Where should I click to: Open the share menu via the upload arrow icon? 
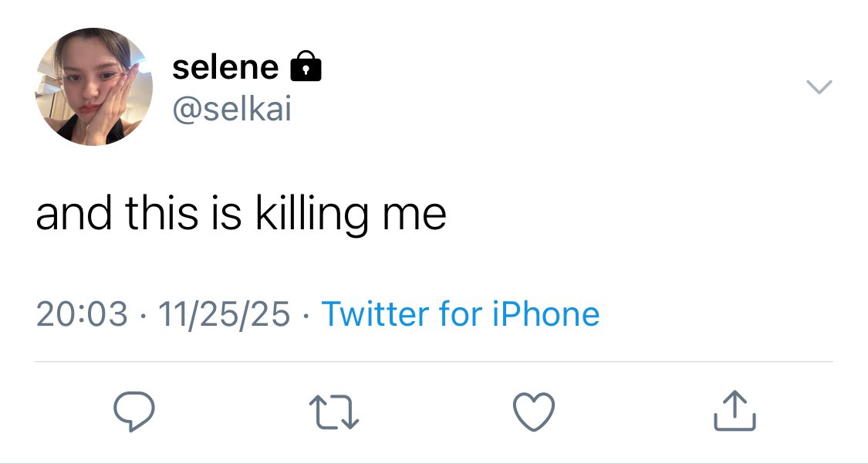pos(734,411)
